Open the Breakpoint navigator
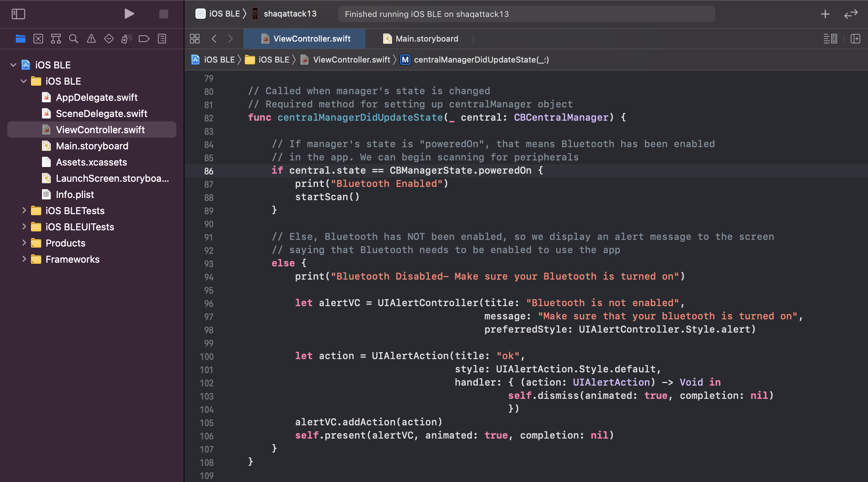The image size is (868, 482). tap(144, 39)
